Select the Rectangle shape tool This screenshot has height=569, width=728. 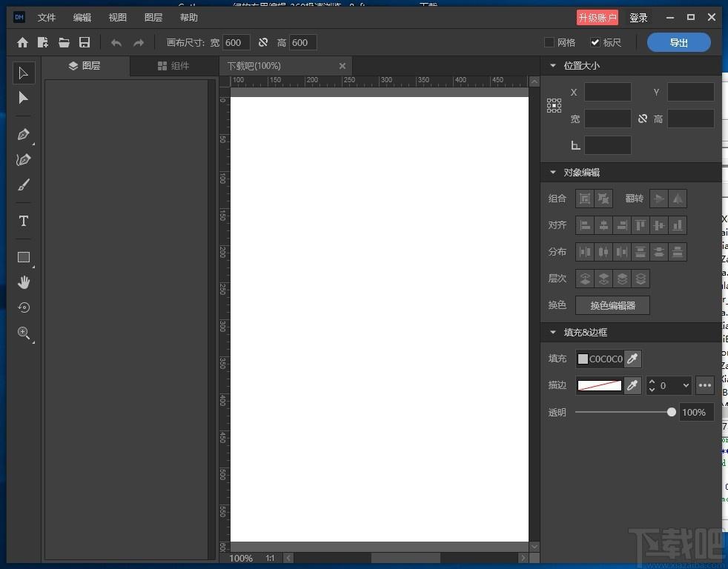pos(23,257)
